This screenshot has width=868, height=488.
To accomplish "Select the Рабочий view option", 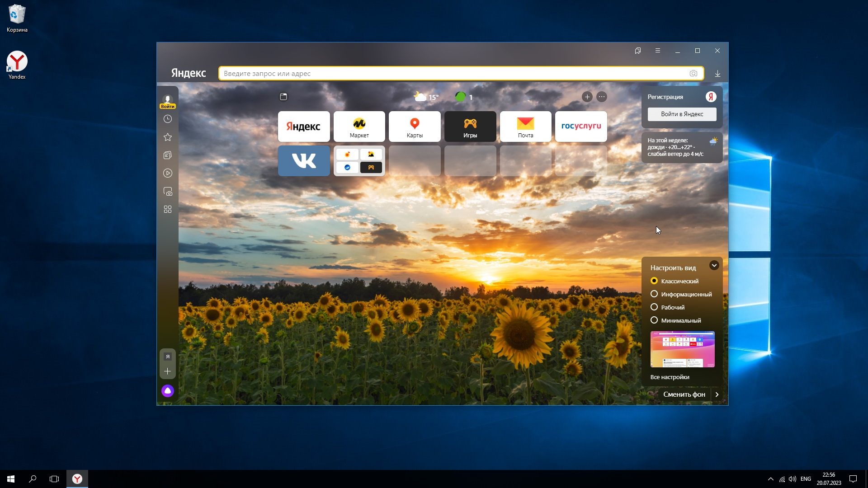I will [x=654, y=307].
